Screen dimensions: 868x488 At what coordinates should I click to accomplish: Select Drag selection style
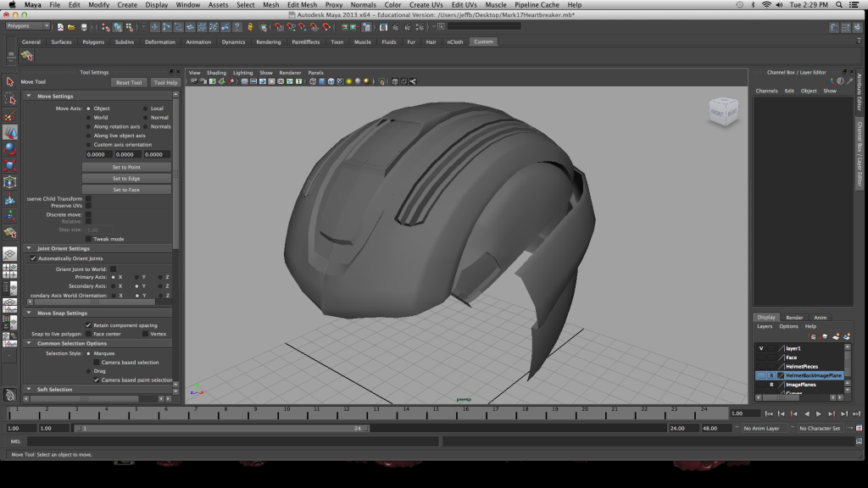(88, 371)
